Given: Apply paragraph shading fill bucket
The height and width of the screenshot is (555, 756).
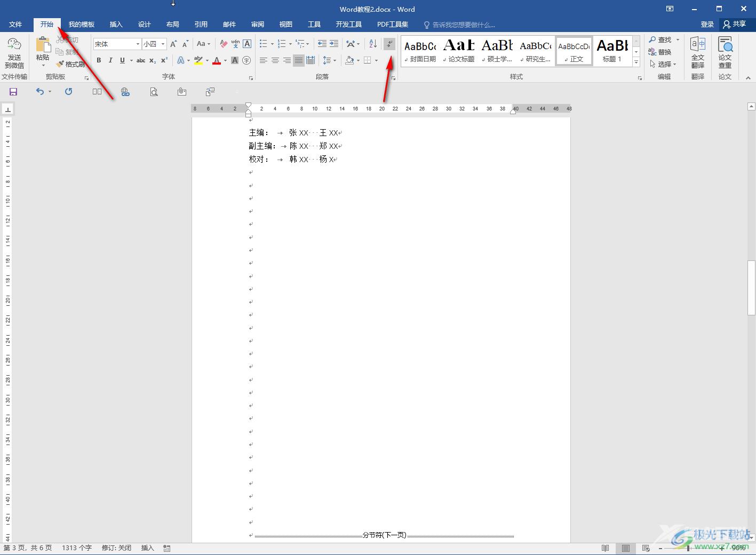Looking at the screenshot, I should pos(349,60).
